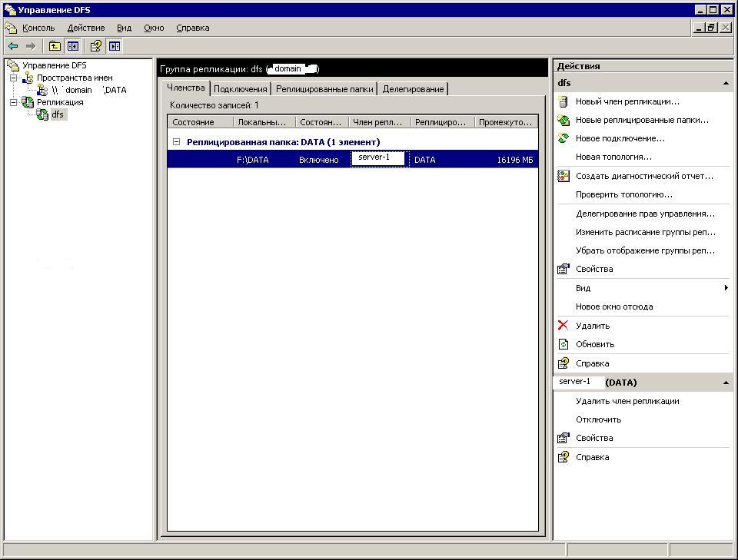
Task: Click the red Удалить cross icon
Action: (563, 326)
